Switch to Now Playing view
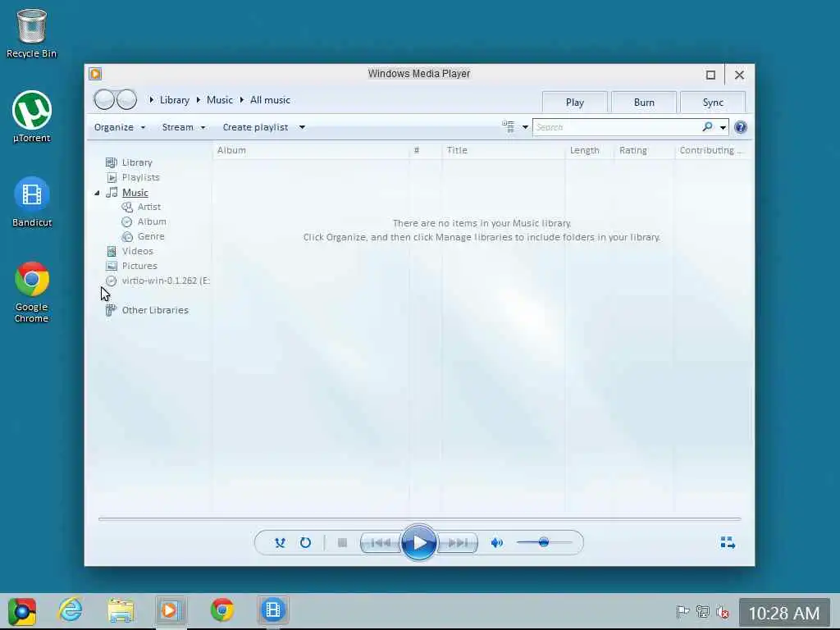840x630 pixels. click(728, 543)
